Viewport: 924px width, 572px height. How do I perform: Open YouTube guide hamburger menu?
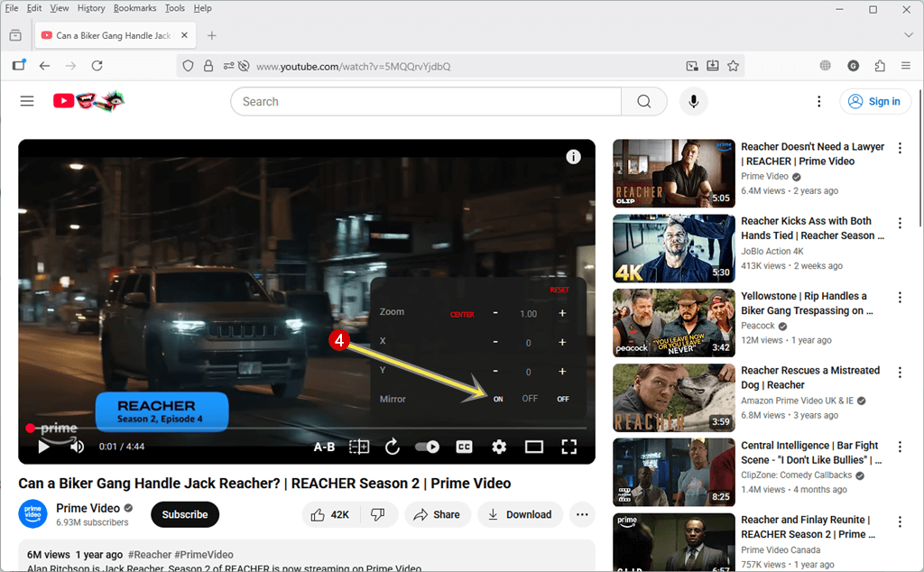(x=27, y=101)
